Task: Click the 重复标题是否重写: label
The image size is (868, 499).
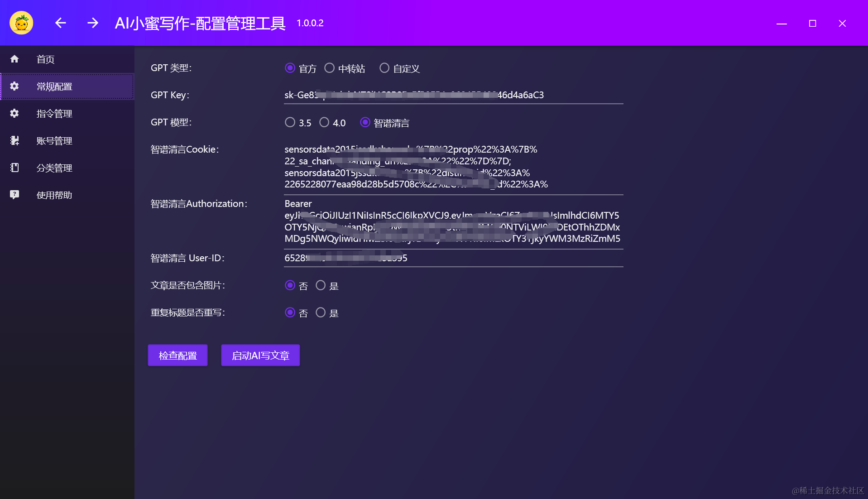Action: point(188,312)
